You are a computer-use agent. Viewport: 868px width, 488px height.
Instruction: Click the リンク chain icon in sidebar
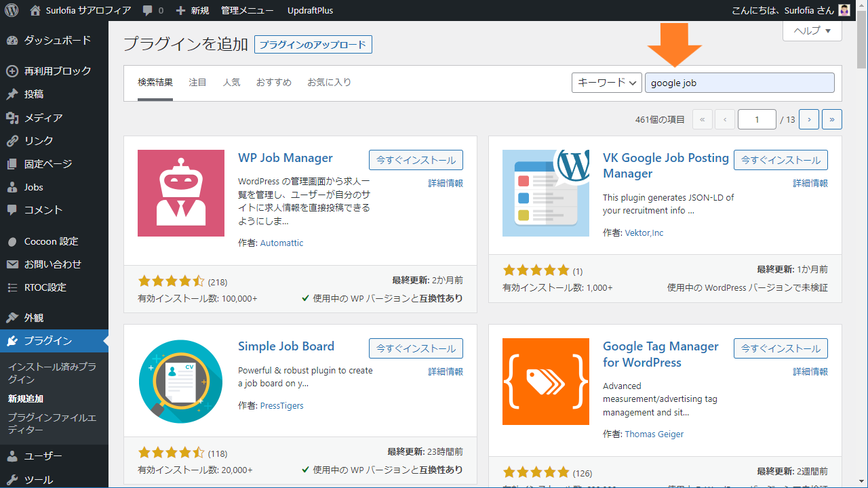(12, 141)
